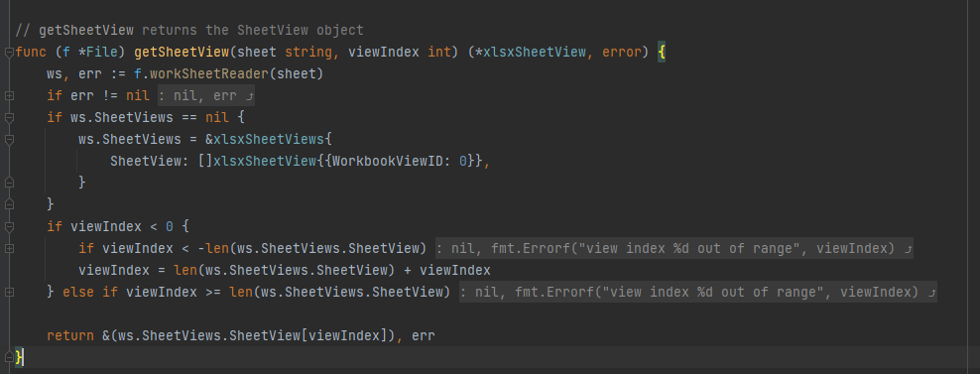This screenshot has height=374, width=980.
Task: Collapse the 'if viewIndex < 0' block
Action: coord(9,226)
